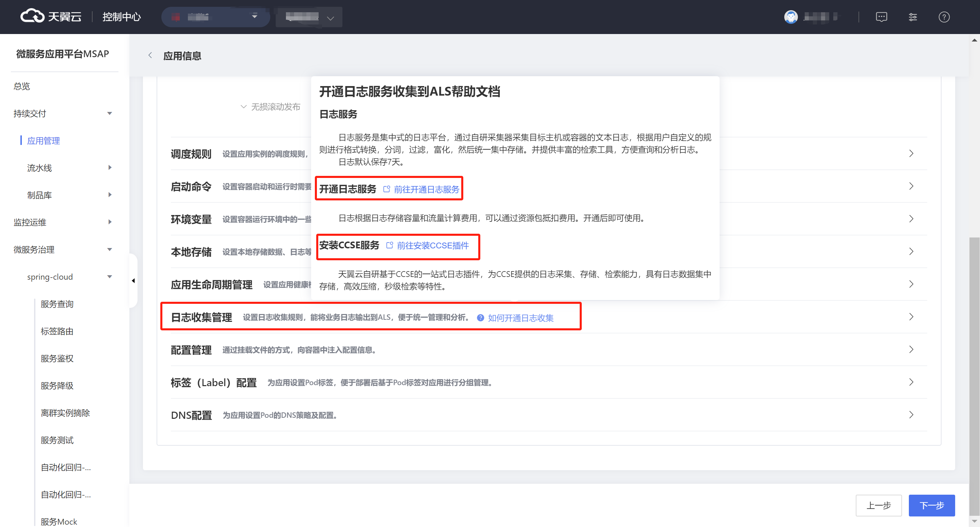Open 服务Mock in the sidebar

pyautogui.click(x=59, y=521)
